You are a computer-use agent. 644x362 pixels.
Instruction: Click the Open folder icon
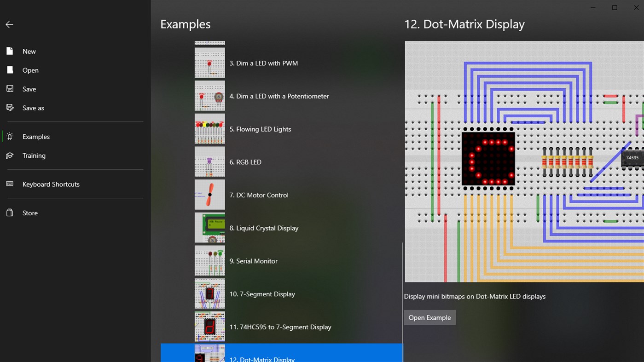[10, 70]
